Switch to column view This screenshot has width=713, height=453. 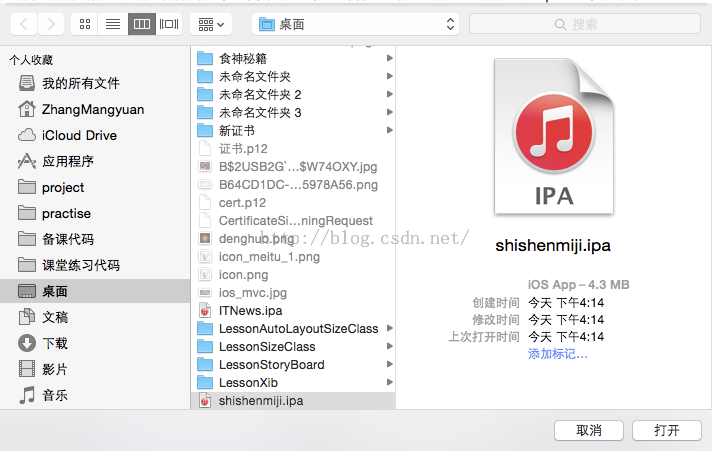tap(141, 24)
